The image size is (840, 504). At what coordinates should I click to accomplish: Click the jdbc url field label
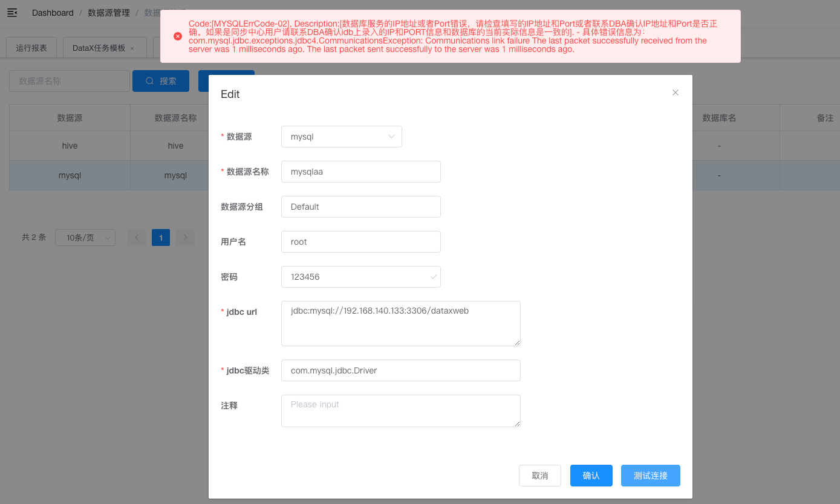tap(242, 312)
